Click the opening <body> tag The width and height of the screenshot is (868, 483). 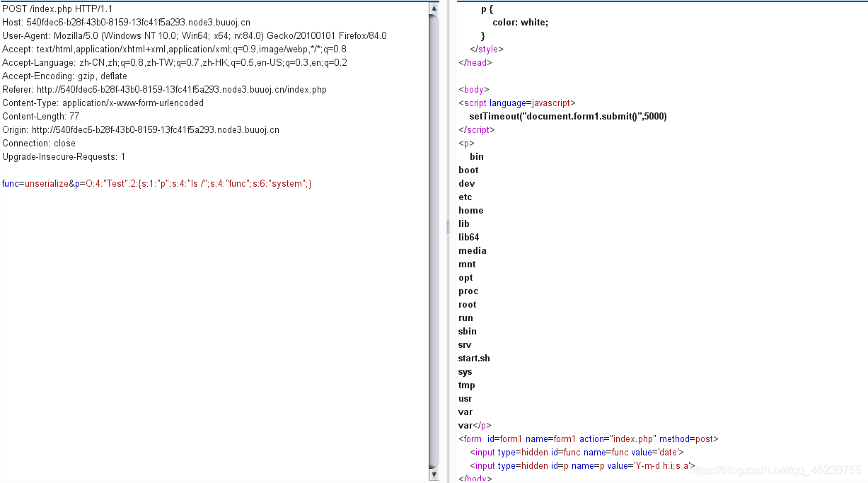[x=474, y=89]
